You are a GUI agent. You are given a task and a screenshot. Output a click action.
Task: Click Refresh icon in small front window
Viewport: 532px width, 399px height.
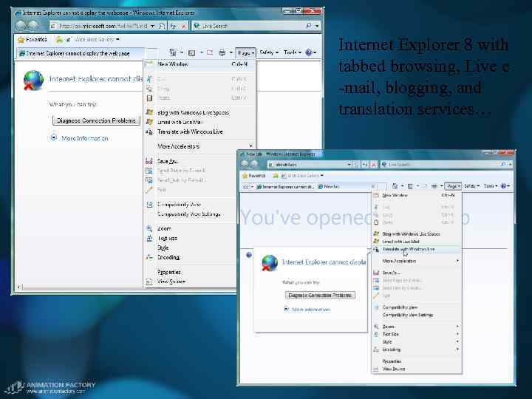[x=365, y=165]
